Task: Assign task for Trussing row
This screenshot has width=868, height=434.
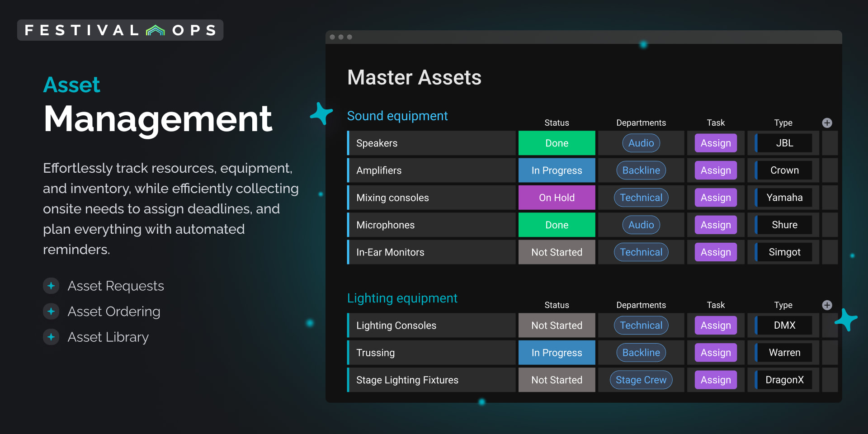Action: 716,353
